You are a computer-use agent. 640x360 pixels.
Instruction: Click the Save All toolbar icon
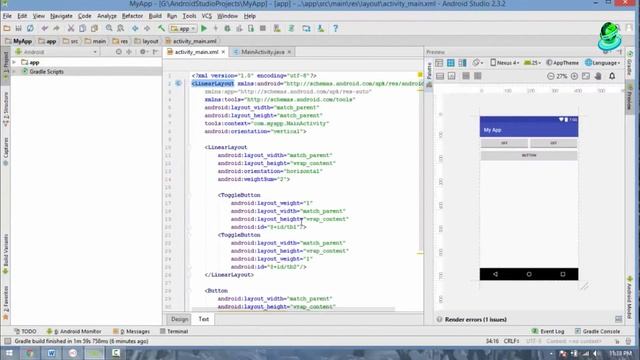18,29
